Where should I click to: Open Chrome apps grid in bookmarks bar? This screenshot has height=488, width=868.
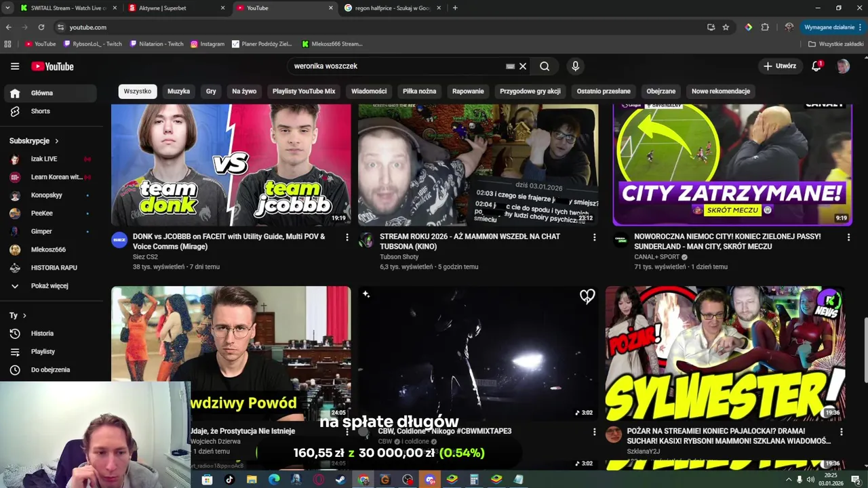coord(7,44)
